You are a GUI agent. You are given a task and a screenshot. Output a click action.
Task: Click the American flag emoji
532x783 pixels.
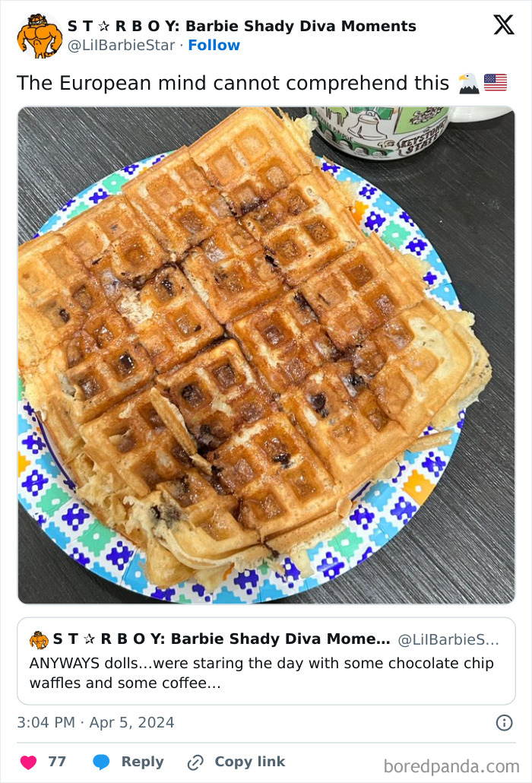click(496, 83)
